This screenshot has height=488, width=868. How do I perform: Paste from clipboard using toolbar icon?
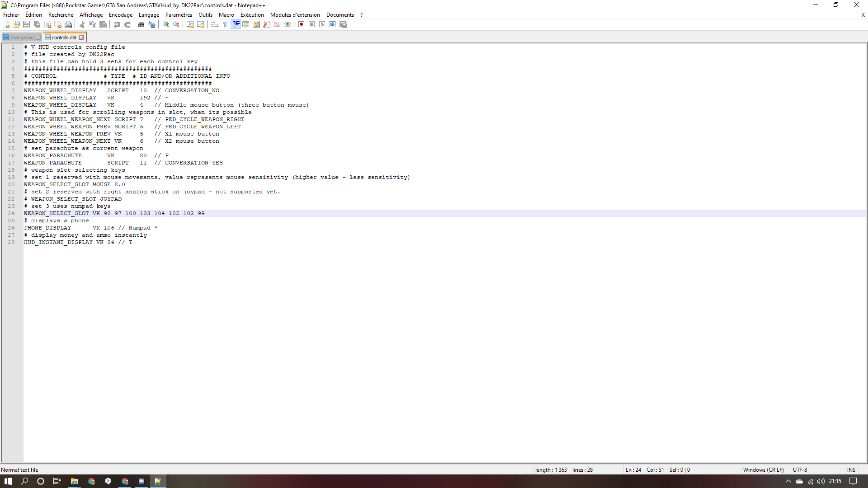point(103,25)
